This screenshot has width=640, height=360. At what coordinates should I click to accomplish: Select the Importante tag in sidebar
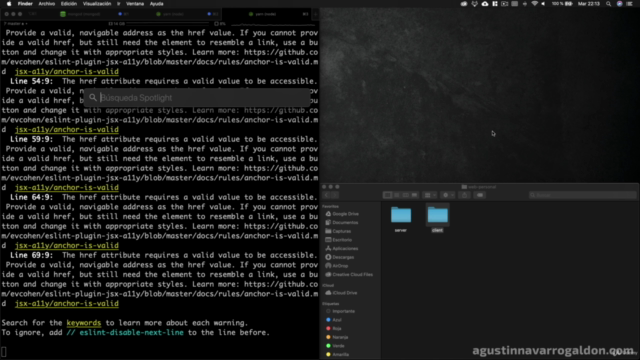click(x=340, y=311)
